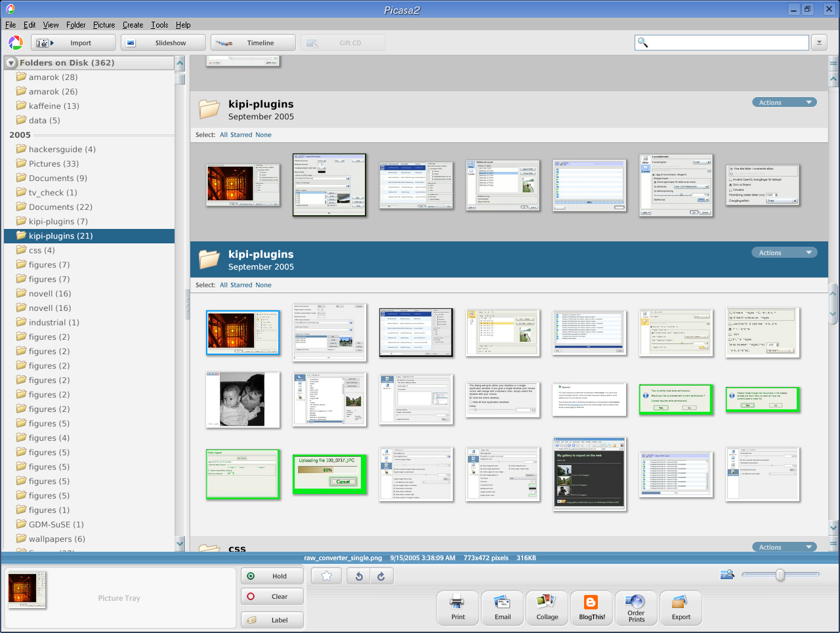Open the Tools menu
Image resolution: width=840 pixels, height=633 pixels.
click(159, 25)
